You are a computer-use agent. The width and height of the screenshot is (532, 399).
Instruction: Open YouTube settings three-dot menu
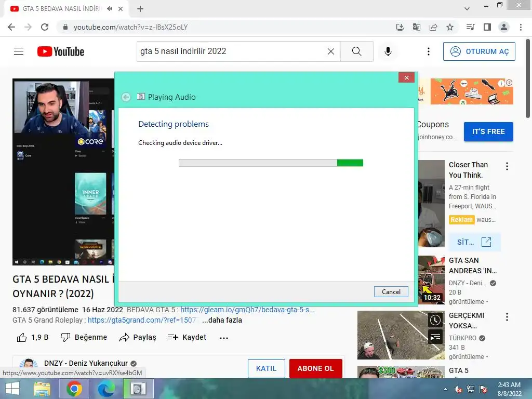(x=429, y=51)
